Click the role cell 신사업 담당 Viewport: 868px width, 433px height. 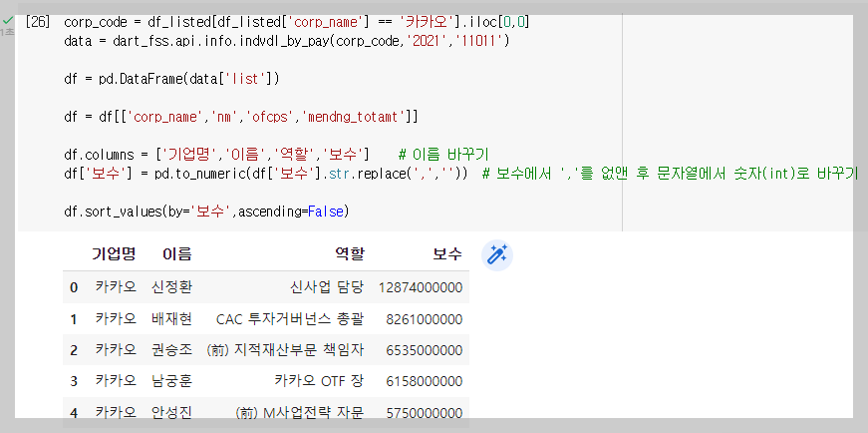click(x=327, y=287)
